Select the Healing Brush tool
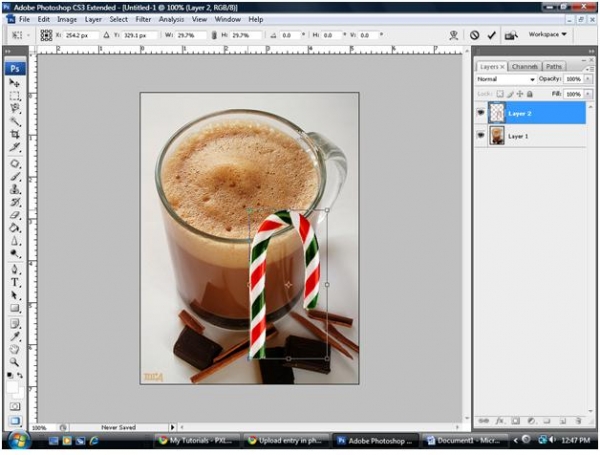Image resolution: width=600 pixels, height=455 pixels. pyautogui.click(x=15, y=164)
